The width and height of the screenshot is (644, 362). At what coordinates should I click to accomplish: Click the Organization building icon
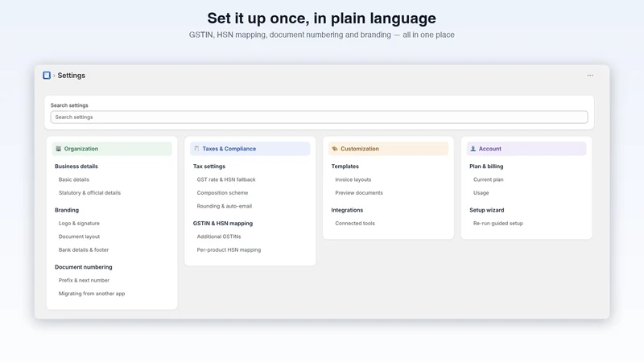pyautogui.click(x=58, y=149)
